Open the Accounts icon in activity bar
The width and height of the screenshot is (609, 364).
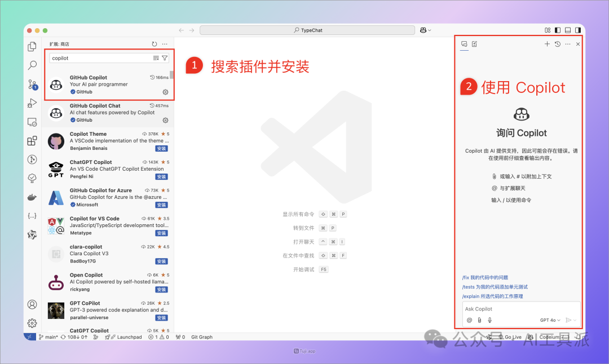click(x=32, y=305)
